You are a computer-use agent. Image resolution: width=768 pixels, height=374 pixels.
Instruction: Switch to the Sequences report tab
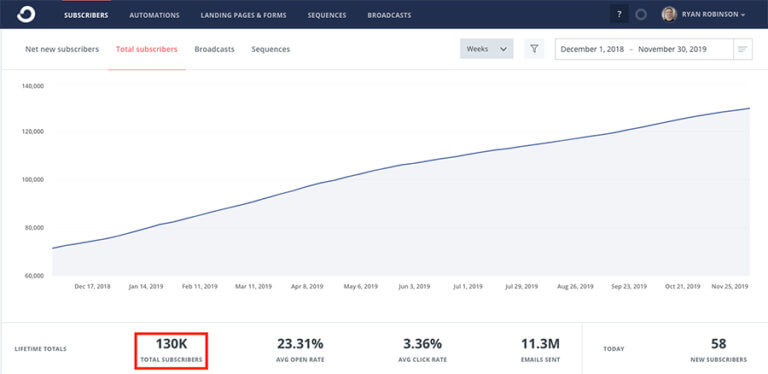click(x=270, y=49)
